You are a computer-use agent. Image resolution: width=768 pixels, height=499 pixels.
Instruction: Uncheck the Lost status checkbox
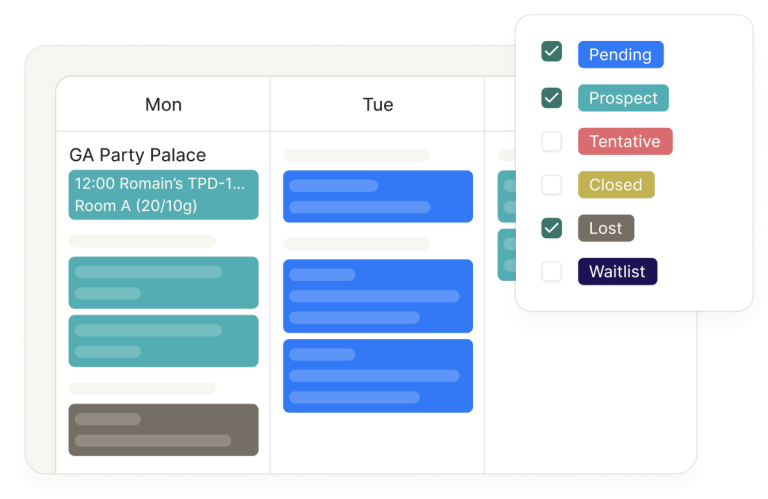click(x=552, y=228)
